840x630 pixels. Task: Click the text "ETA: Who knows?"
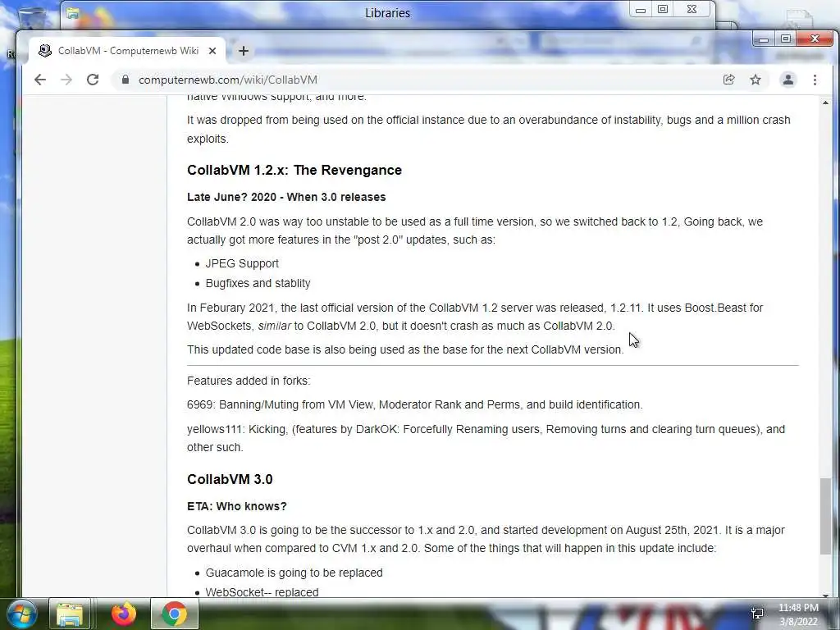tap(237, 506)
